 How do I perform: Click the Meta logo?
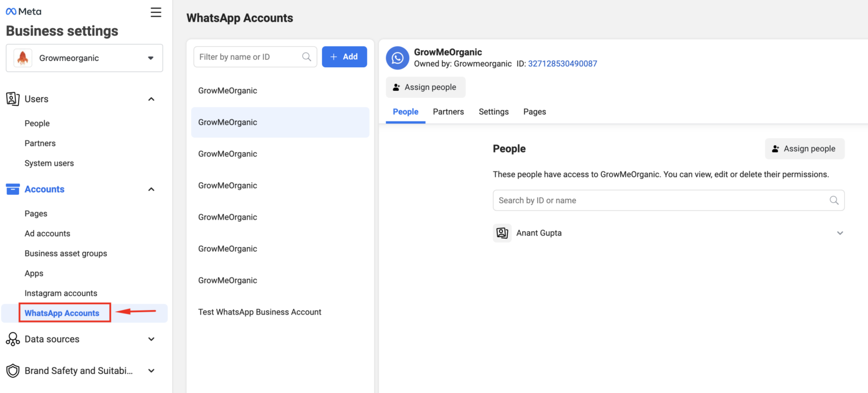click(x=23, y=11)
